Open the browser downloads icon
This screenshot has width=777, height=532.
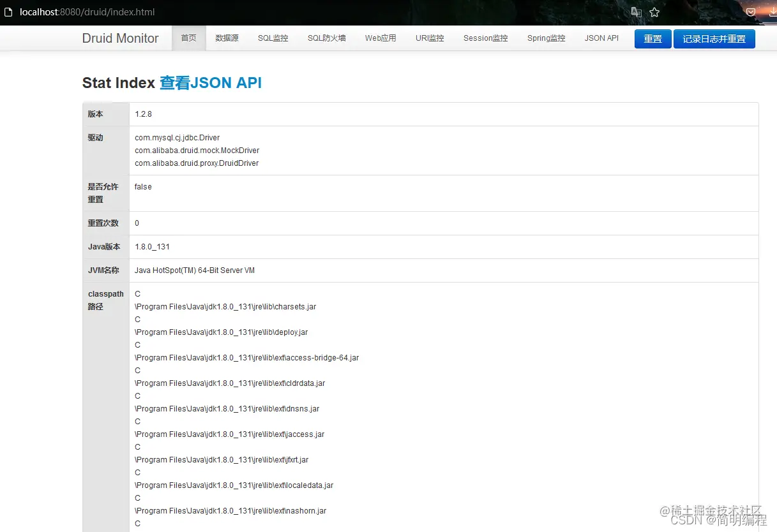[x=773, y=12]
